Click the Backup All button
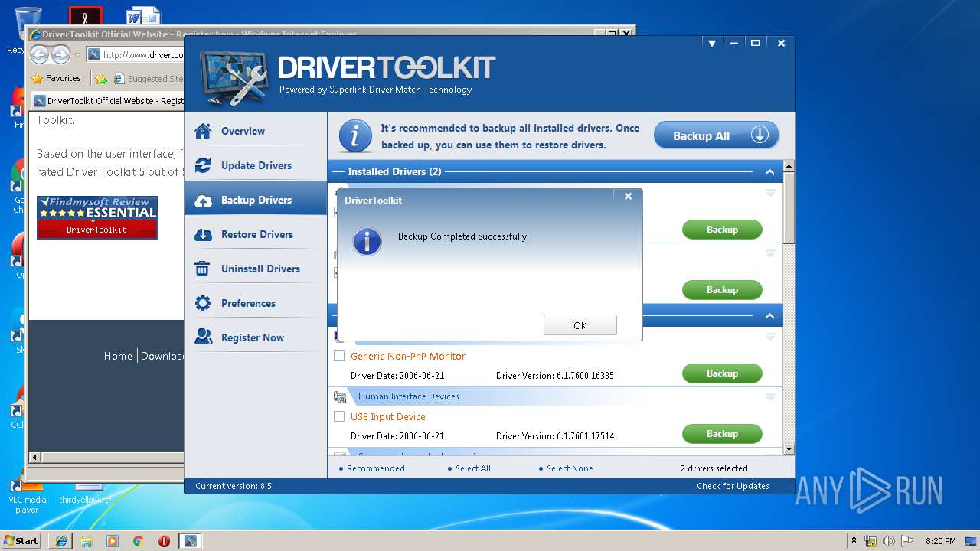The height and width of the screenshot is (551, 980). pyautogui.click(x=716, y=135)
